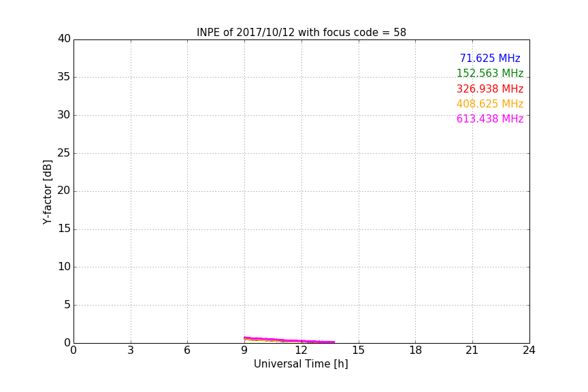Click the x-axis tick label 18
588x392 pixels.
[416, 350]
